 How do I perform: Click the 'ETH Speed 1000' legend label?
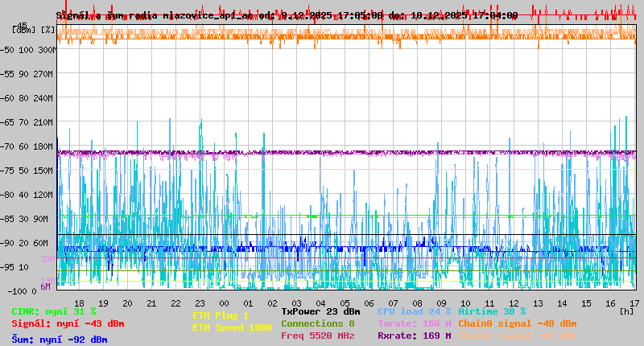pyautogui.click(x=232, y=327)
